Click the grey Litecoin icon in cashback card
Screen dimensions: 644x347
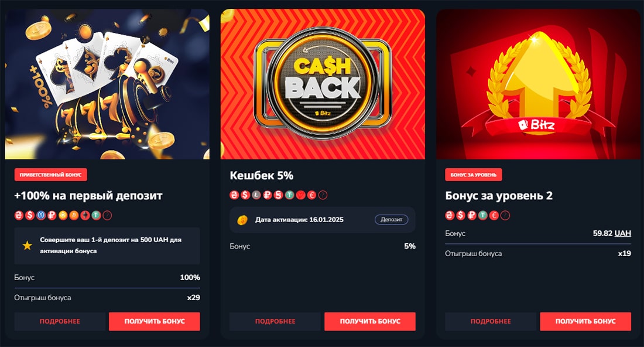(256, 195)
